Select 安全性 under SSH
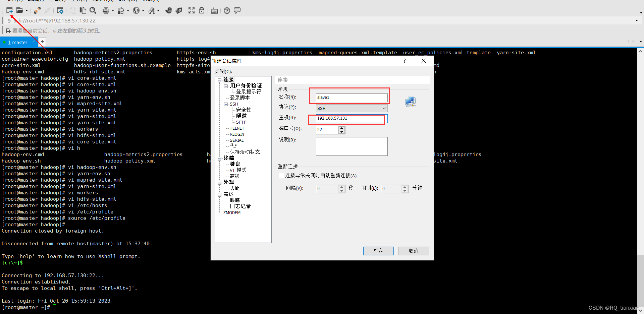Screen dimensions: 644x314 click(x=244, y=110)
